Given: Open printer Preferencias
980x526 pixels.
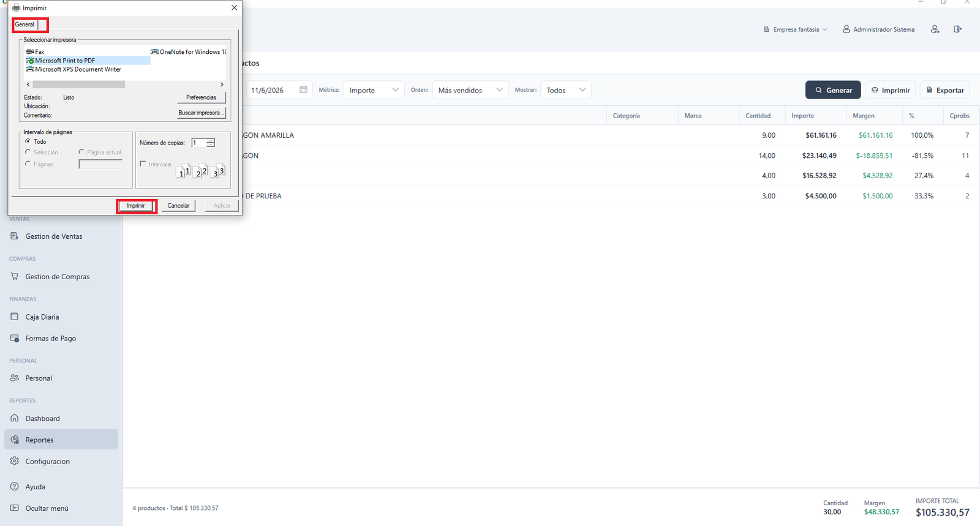Looking at the screenshot, I should tap(202, 97).
